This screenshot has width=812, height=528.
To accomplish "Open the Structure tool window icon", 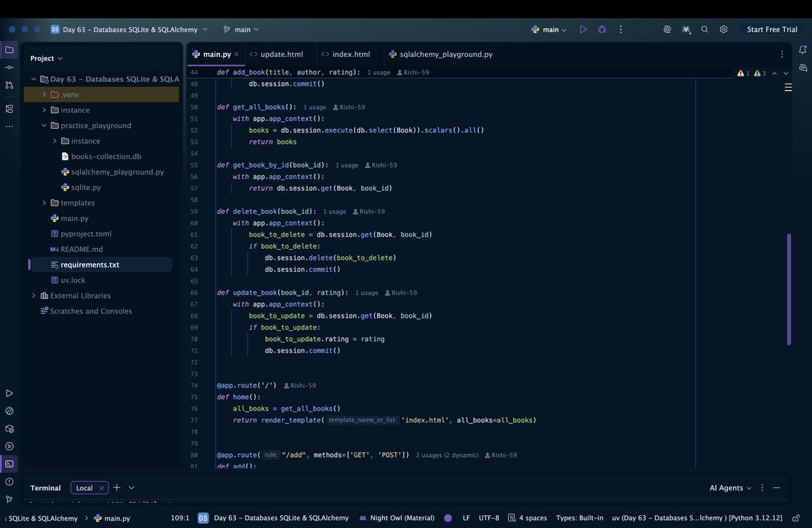I will tap(9, 108).
